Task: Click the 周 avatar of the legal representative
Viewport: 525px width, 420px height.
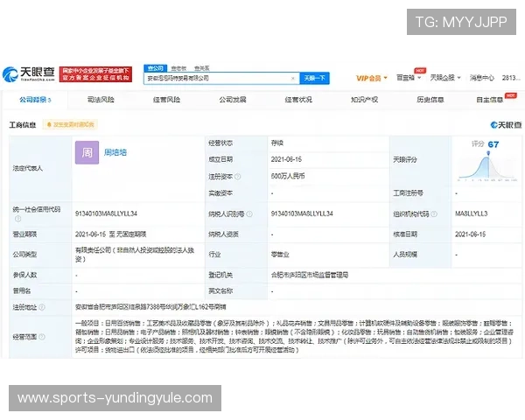Action: (x=87, y=152)
